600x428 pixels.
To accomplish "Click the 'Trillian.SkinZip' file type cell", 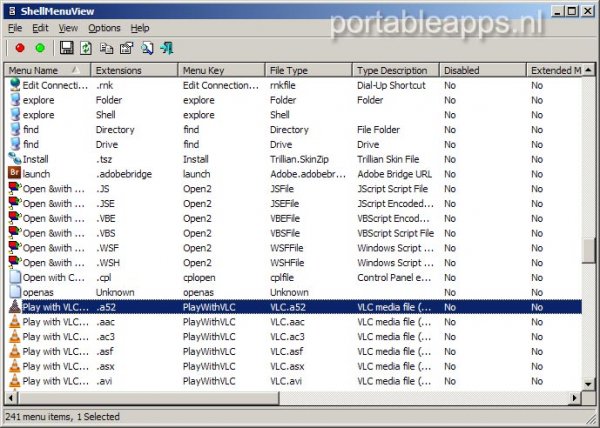I will (x=299, y=159).
